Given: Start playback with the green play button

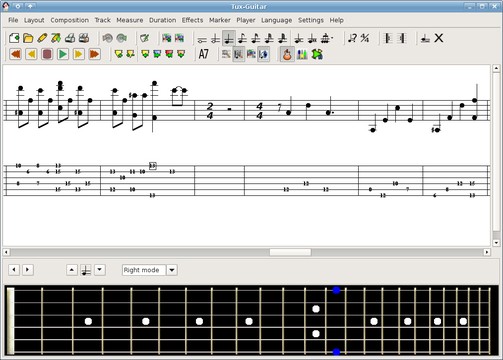Looking at the screenshot, I should click(x=63, y=54).
